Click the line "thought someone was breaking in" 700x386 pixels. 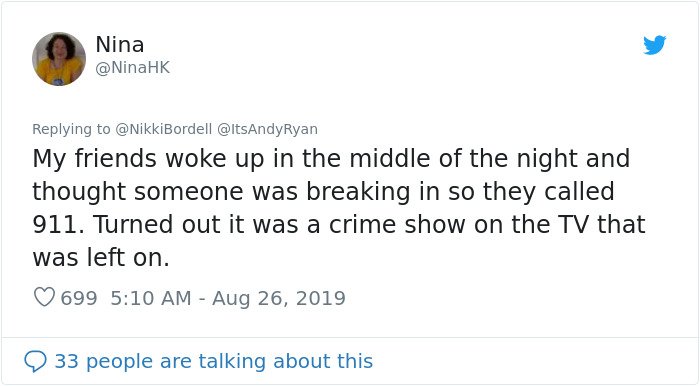[237, 192]
